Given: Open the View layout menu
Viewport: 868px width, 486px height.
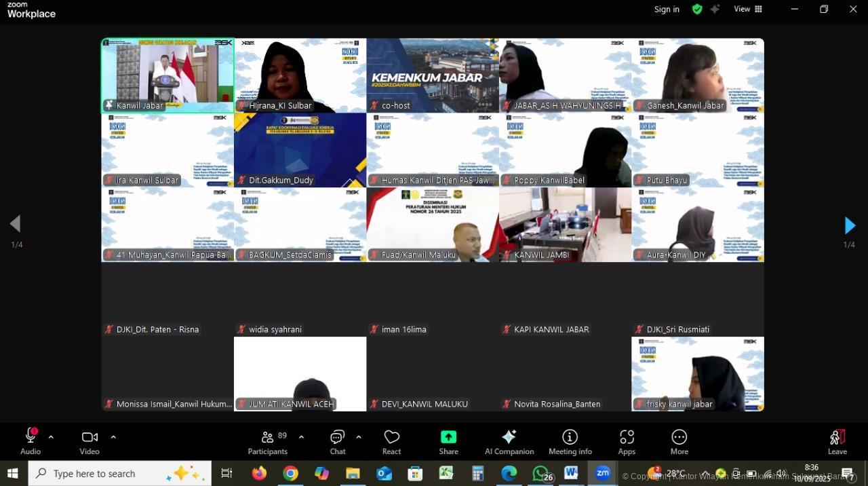Looking at the screenshot, I should [x=748, y=10].
